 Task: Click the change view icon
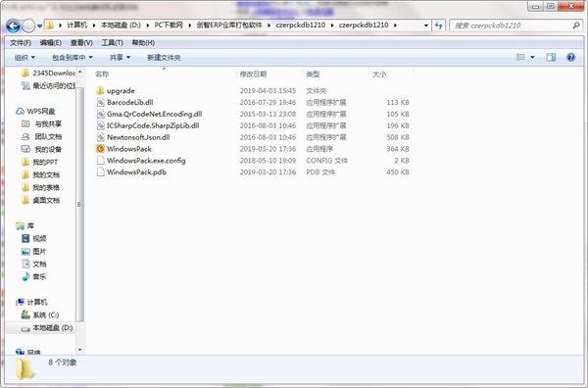(x=520, y=58)
